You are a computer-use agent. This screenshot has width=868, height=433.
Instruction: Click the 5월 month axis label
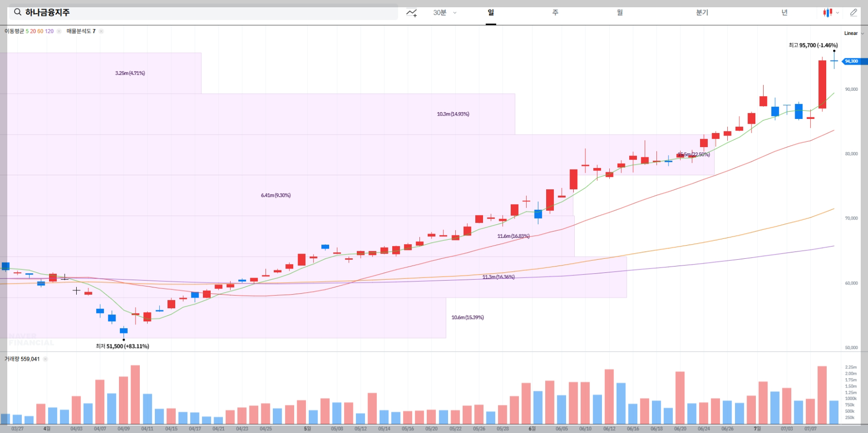[x=307, y=429]
